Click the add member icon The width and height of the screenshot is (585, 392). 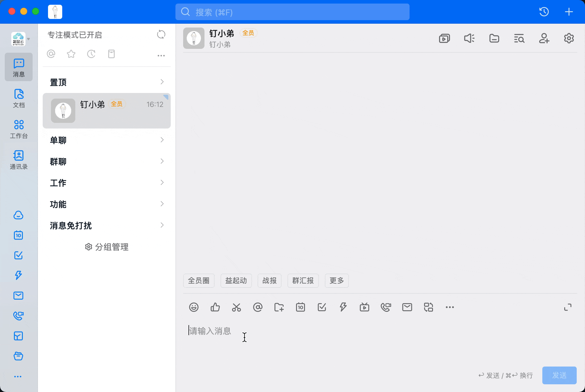coord(544,38)
